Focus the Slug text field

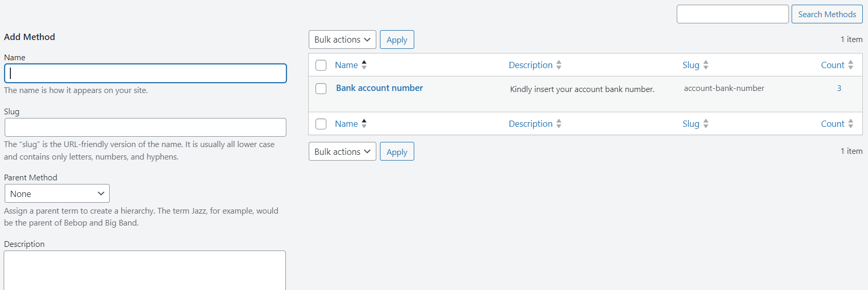[x=146, y=127]
